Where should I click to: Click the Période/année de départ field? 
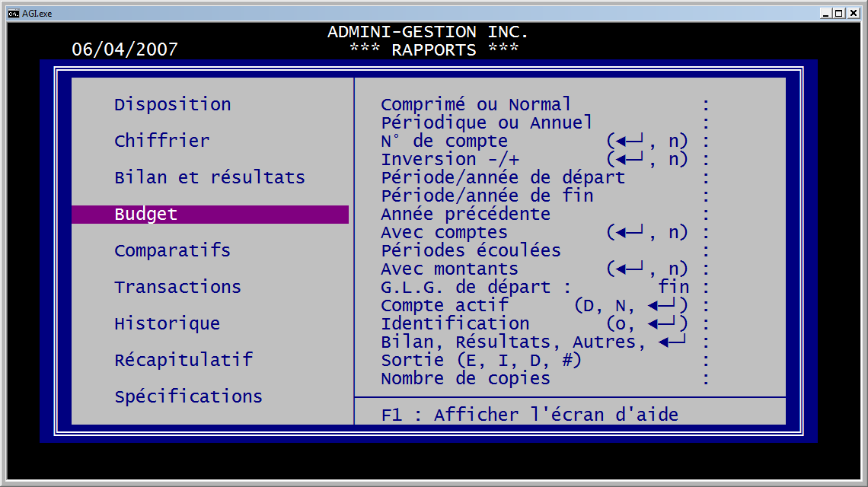click(503, 178)
